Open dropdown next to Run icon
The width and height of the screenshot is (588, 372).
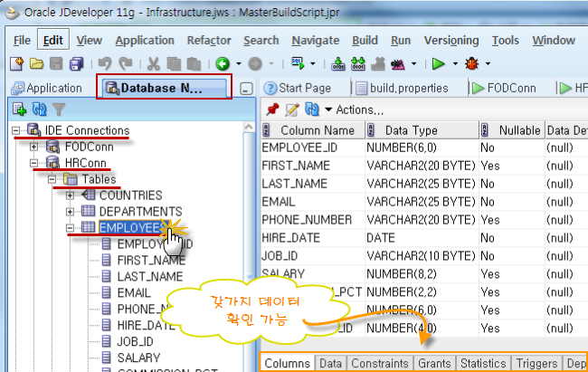(455, 64)
